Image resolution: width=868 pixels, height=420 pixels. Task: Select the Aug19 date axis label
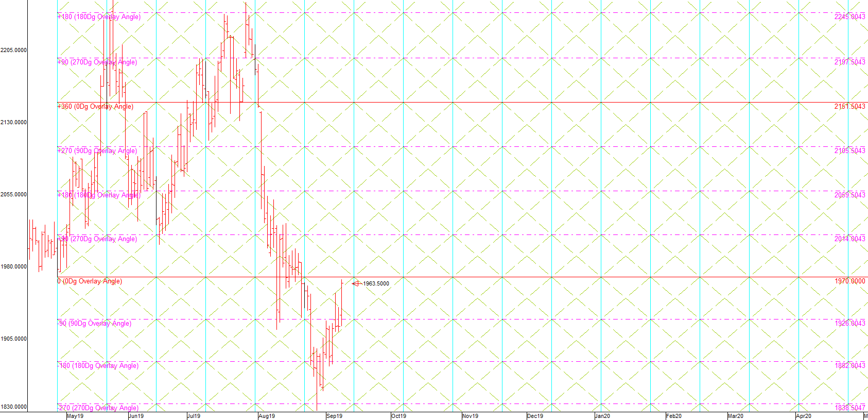(x=267, y=416)
